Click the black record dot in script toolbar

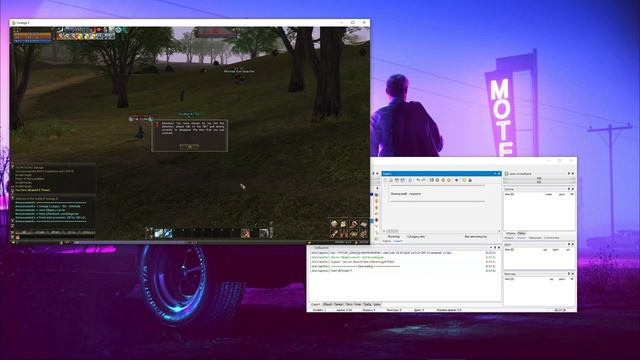(456, 180)
